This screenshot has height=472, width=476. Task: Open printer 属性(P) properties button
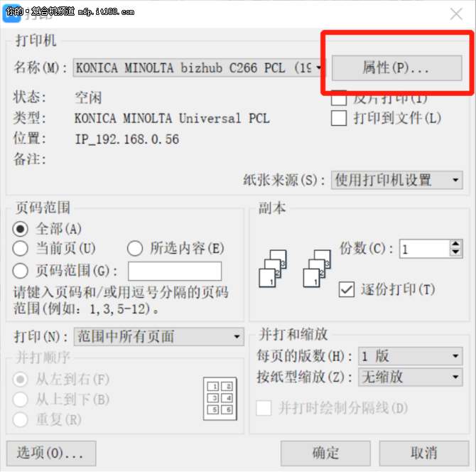pyautogui.click(x=396, y=68)
